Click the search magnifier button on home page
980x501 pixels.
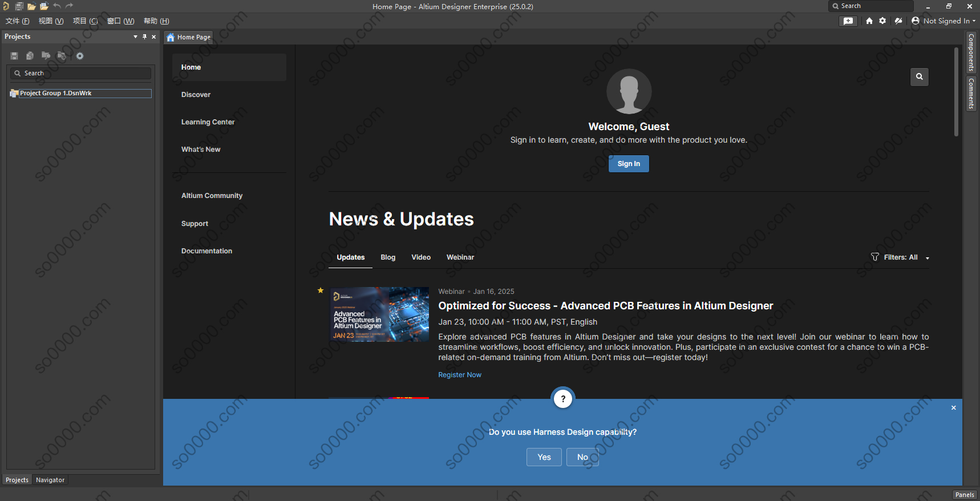tap(920, 76)
